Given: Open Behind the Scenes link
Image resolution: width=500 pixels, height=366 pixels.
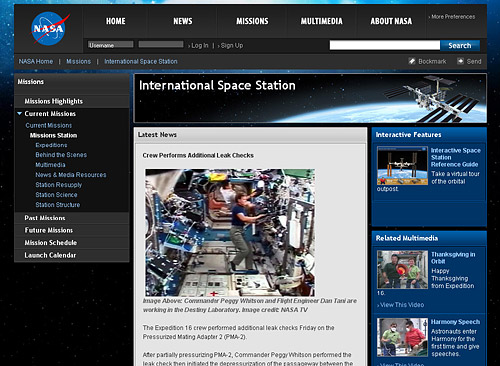Looking at the screenshot, I should click(x=61, y=155).
